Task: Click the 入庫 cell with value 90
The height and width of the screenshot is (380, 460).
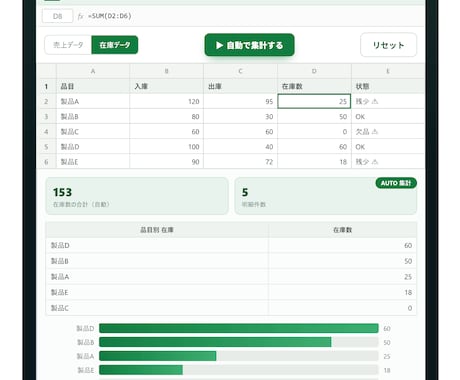Action: [x=167, y=162]
